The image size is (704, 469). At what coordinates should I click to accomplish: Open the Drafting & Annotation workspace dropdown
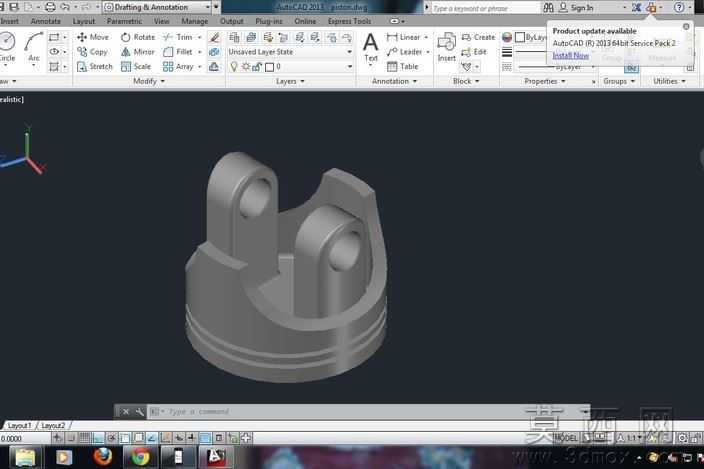157,7
